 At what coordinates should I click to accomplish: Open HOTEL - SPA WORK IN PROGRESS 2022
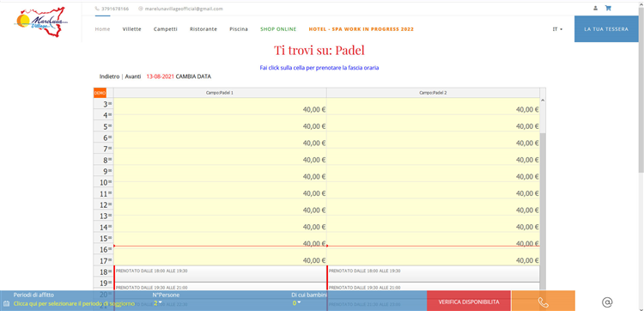click(x=361, y=29)
